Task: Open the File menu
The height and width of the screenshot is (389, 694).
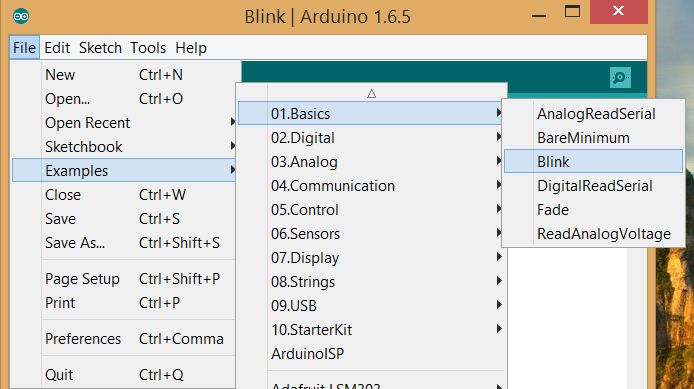Action: tap(24, 47)
